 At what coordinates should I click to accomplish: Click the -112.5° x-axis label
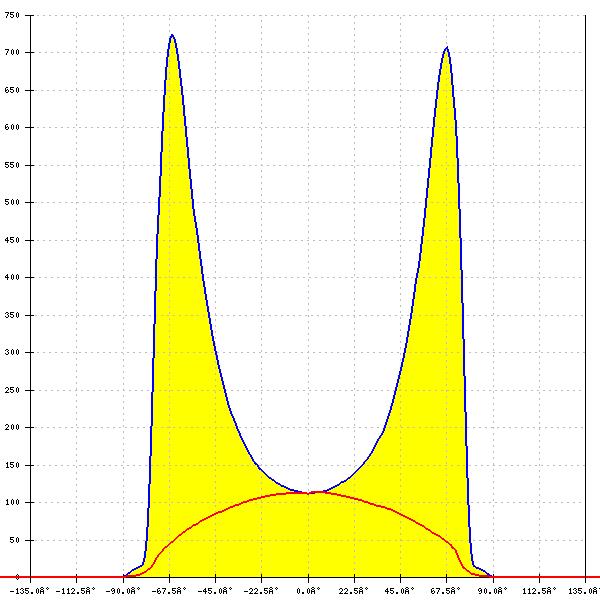pos(78,590)
